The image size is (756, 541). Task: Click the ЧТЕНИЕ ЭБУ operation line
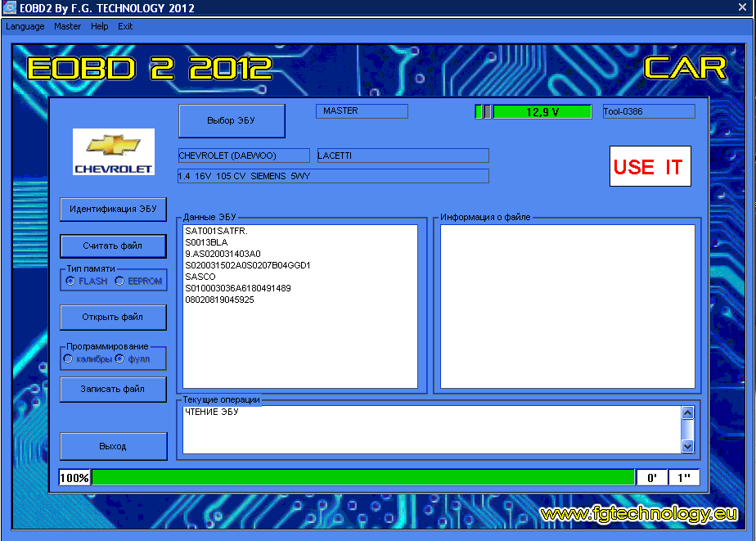pyautogui.click(x=212, y=412)
